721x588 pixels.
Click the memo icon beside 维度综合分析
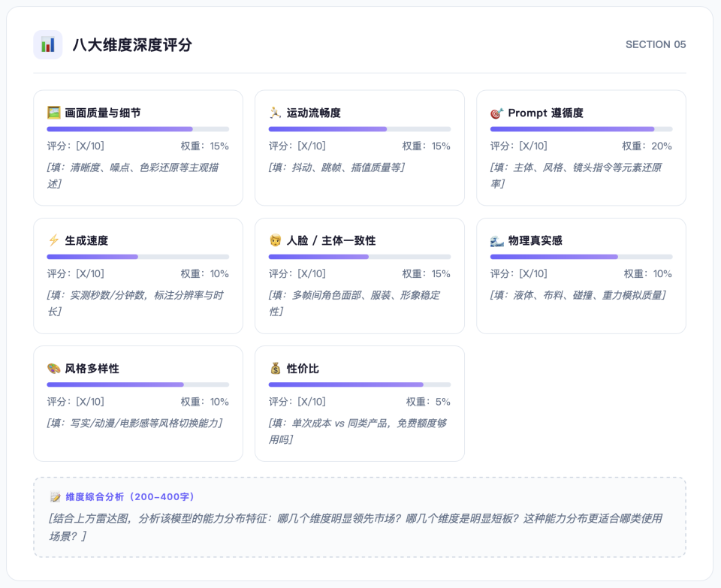tap(56, 497)
